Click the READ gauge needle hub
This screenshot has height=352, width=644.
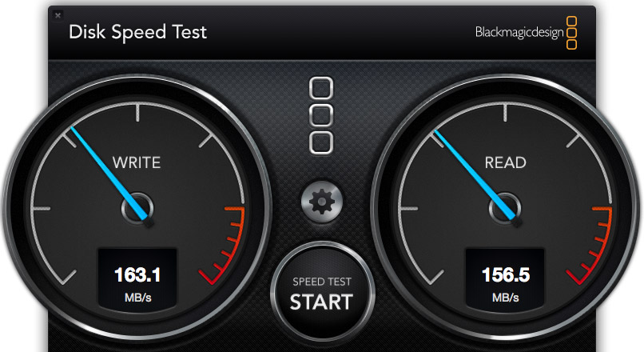tap(505, 209)
